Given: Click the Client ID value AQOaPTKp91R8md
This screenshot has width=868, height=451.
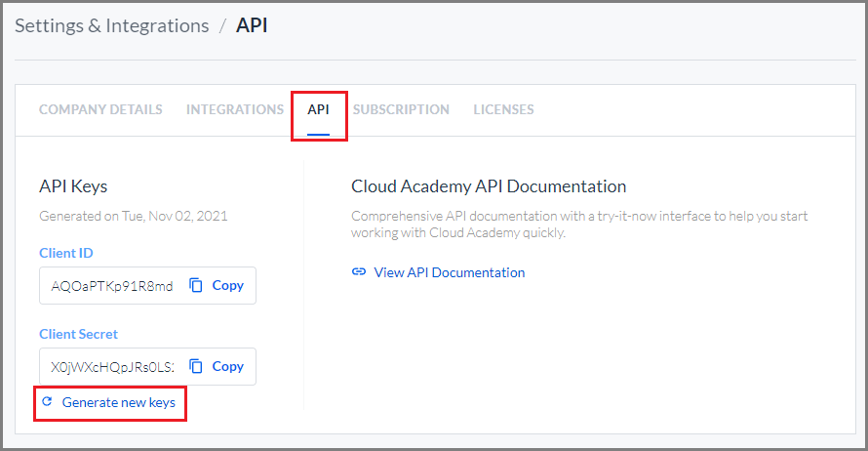Looking at the screenshot, I should pos(112,286).
